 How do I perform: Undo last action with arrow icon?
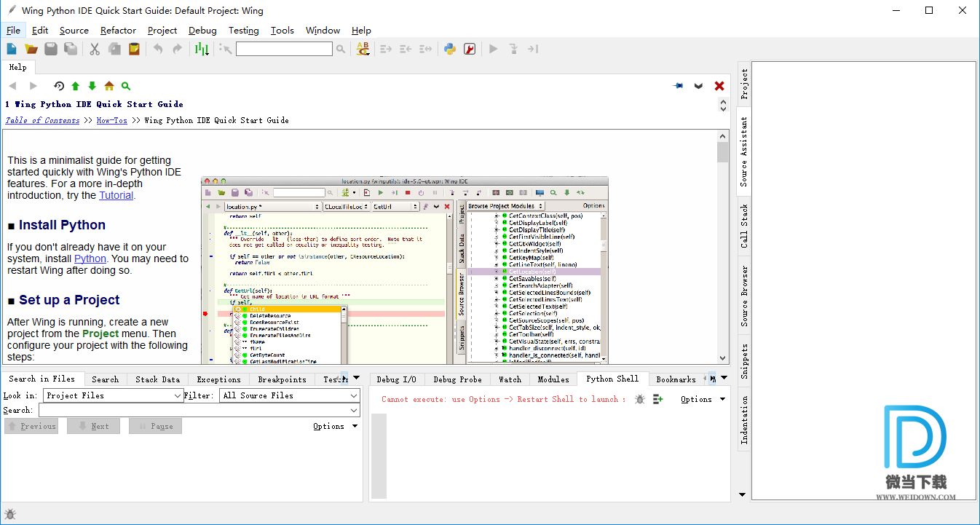[158, 49]
